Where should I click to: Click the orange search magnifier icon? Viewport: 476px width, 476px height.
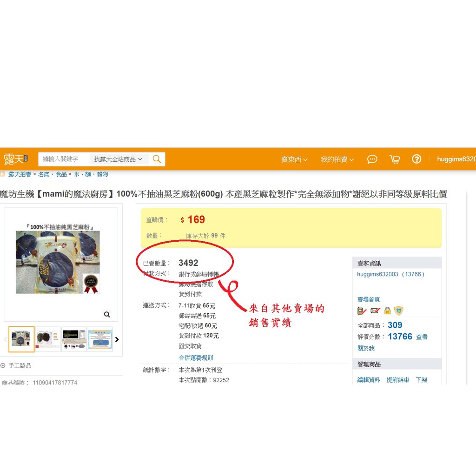click(x=157, y=159)
